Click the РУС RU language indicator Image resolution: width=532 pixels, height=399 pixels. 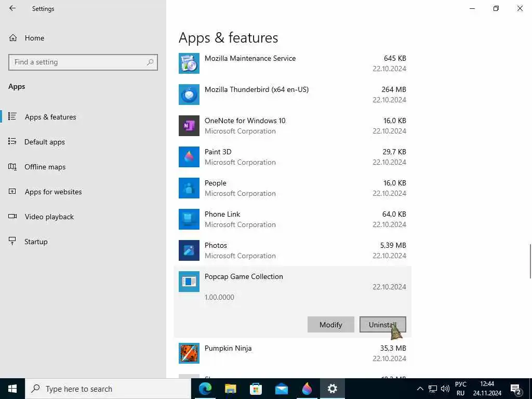[460, 389]
